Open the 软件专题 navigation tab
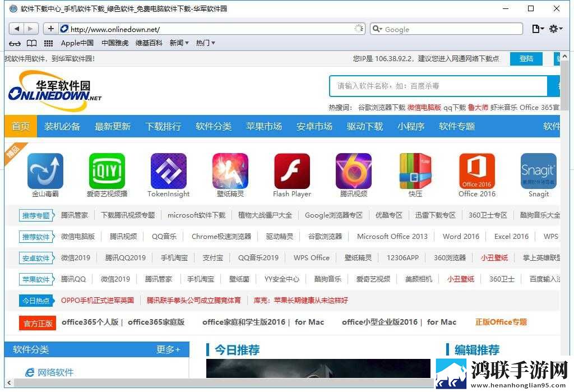 (x=457, y=126)
